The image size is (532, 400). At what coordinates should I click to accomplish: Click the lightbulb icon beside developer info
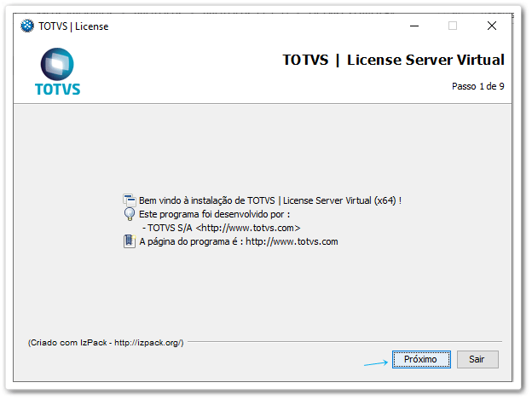tap(130, 214)
